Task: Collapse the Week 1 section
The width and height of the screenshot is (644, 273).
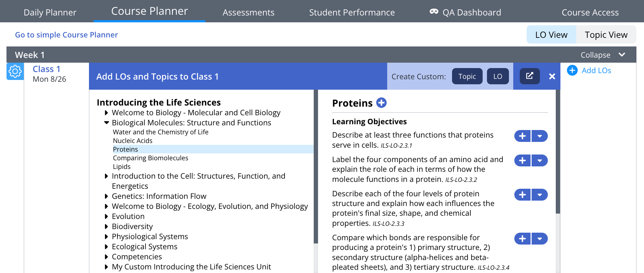Action: pos(603,55)
